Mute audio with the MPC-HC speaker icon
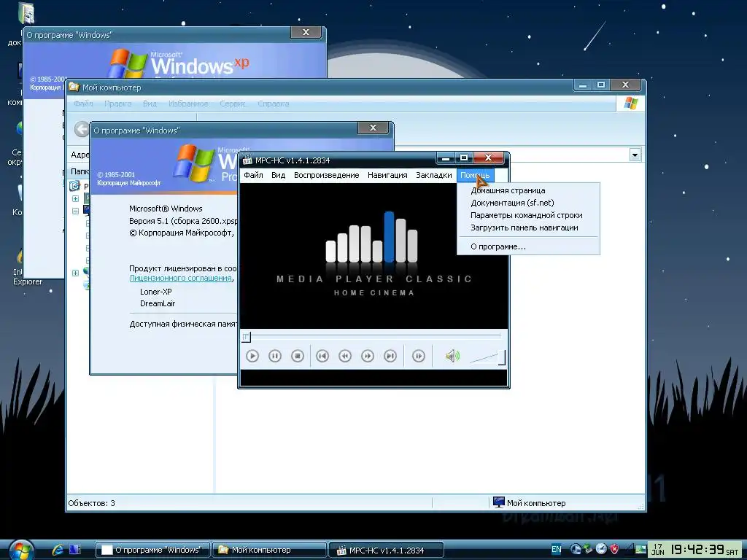Viewport: 747px width, 560px height. [452, 356]
